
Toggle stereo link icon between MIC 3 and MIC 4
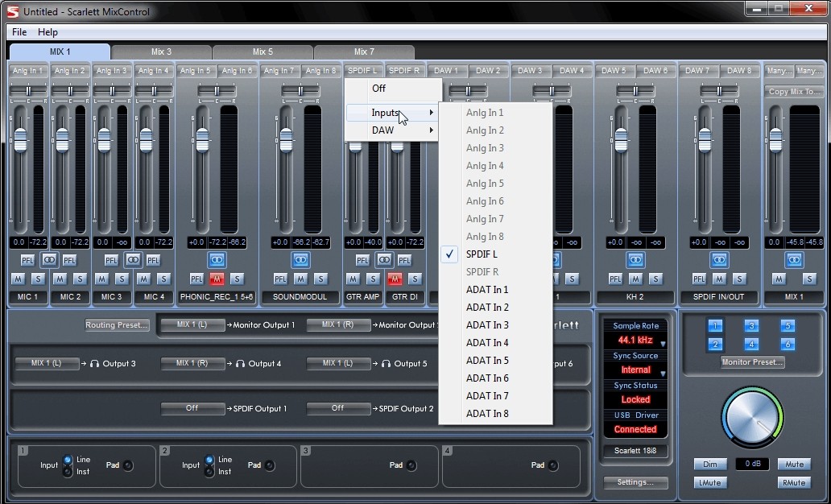[x=133, y=260]
